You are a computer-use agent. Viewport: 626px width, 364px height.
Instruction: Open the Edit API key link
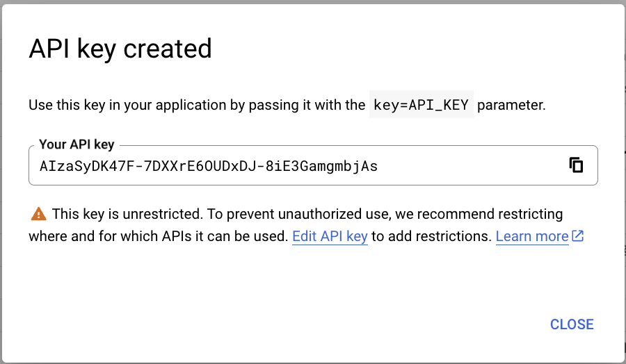[x=330, y=236]
